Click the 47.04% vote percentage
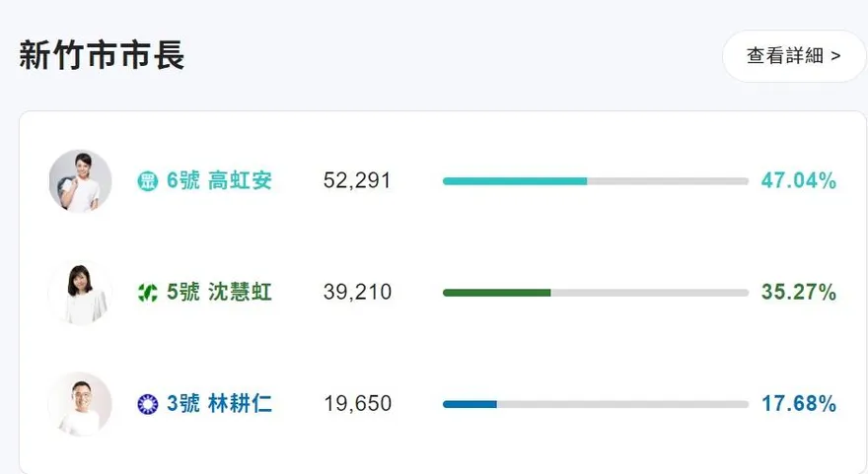Image resolution: width=868 pixels, height=474 pixels. click(798, 181)
